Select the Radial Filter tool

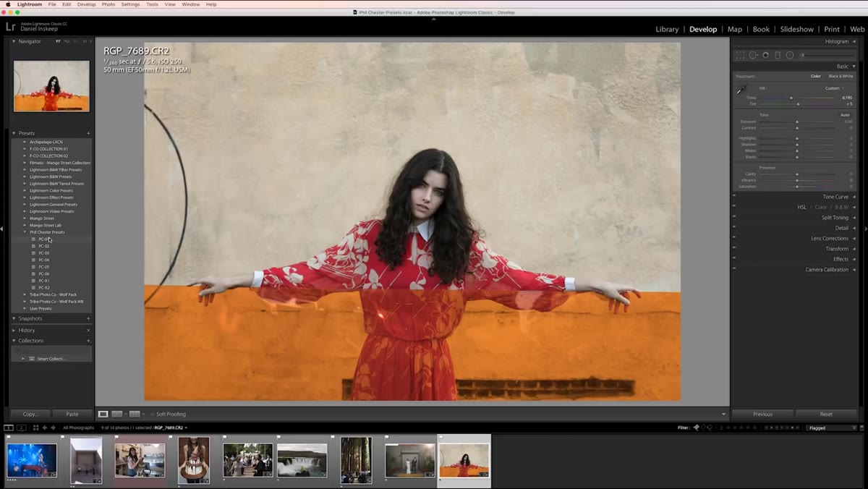coord(790,55)
